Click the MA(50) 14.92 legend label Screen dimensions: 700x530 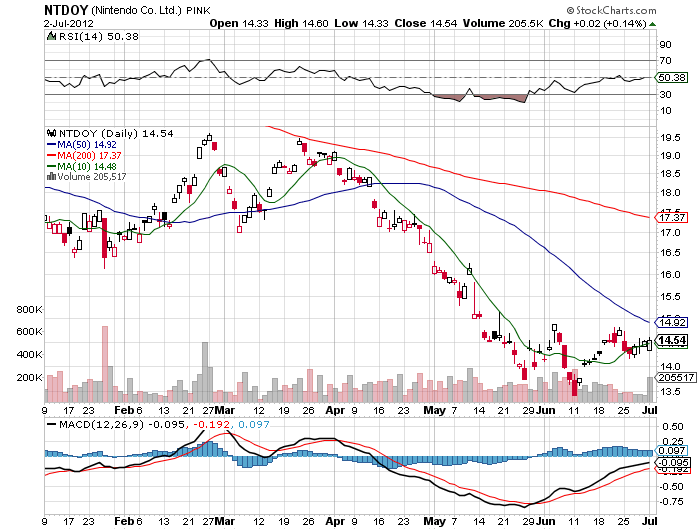pos(87,145)
